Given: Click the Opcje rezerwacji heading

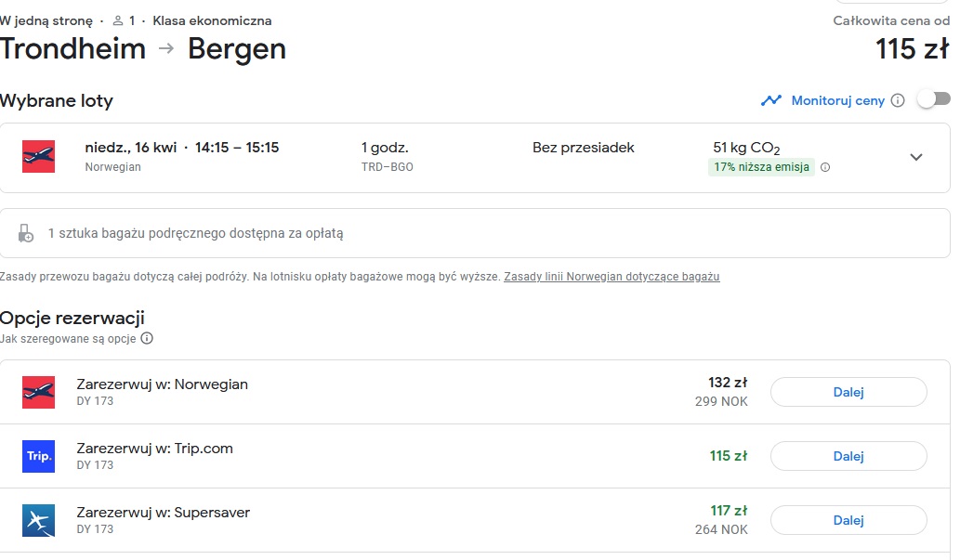Looking at the screenshot, I should coord(72,319).
